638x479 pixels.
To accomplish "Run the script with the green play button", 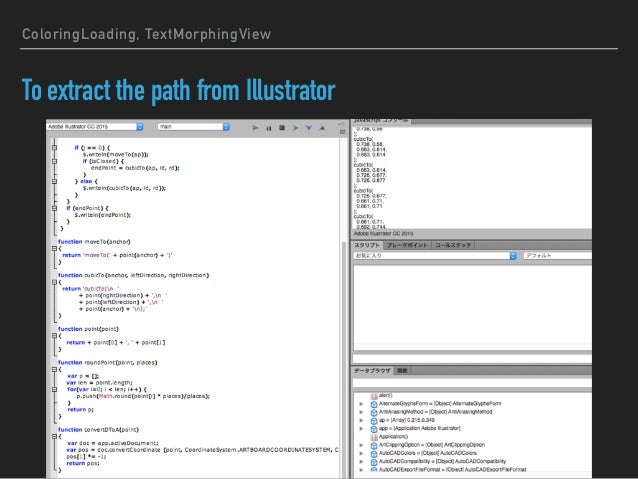I will [255, 127].
